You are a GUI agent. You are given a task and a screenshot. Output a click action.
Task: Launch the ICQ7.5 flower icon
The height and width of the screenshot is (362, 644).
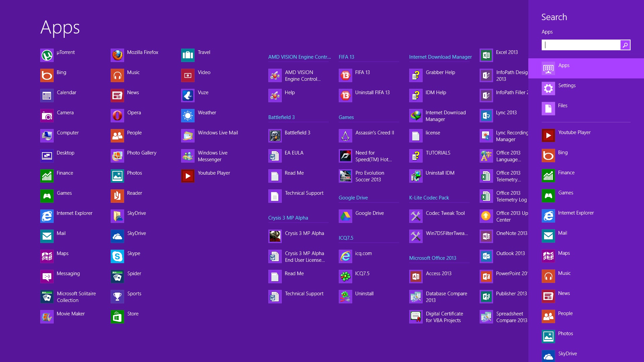click(x=345, y=277)
